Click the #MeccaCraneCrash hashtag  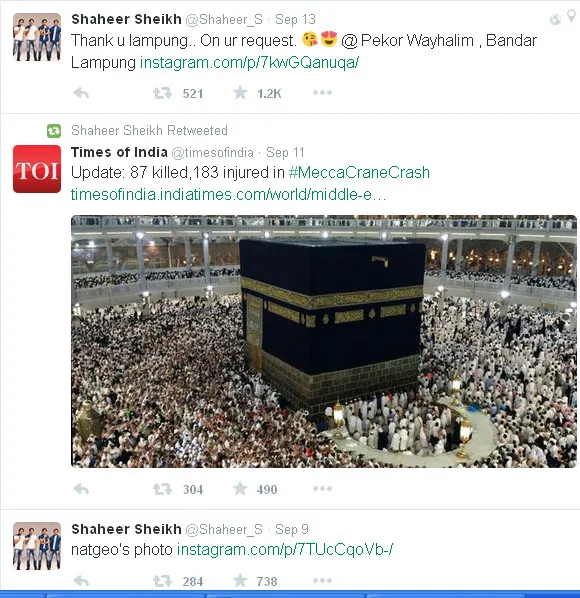click(359, 172)
